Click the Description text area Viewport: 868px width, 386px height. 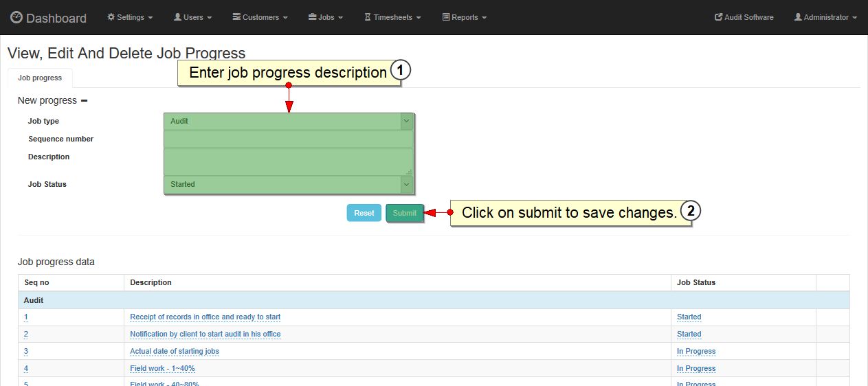click(289, 161)
